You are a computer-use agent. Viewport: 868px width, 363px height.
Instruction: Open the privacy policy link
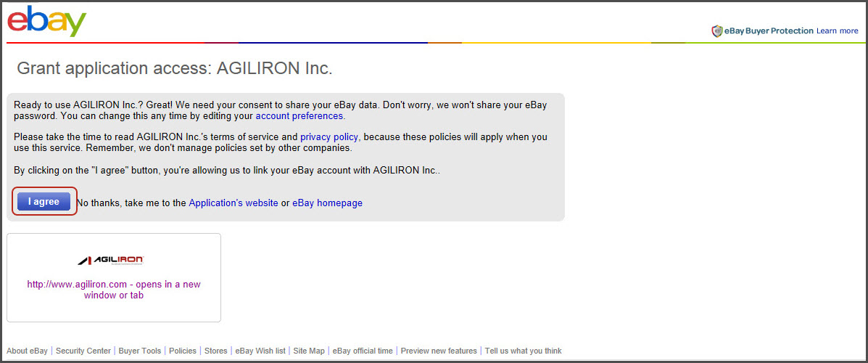coord(328,136)
